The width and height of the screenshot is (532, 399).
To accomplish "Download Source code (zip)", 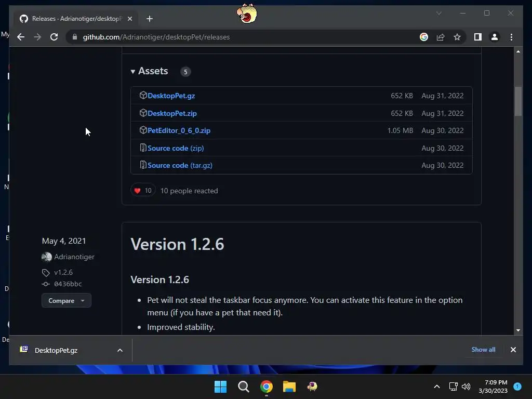I will coord(176,148).
